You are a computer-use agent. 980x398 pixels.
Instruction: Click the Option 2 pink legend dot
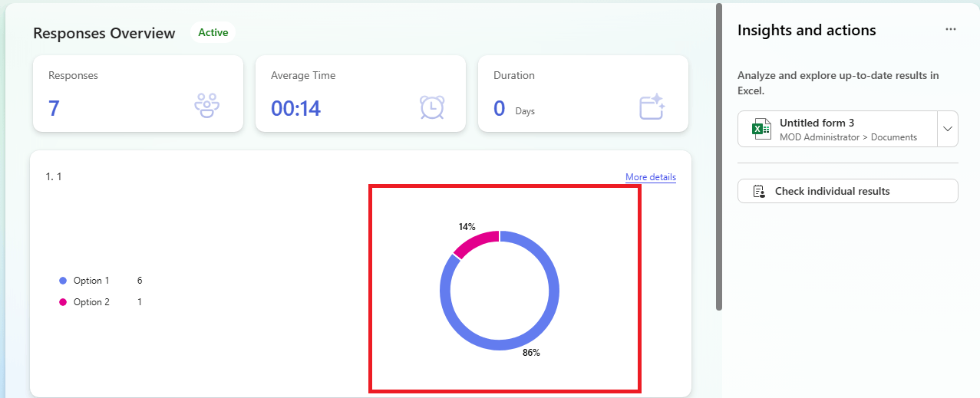(63, 302)
